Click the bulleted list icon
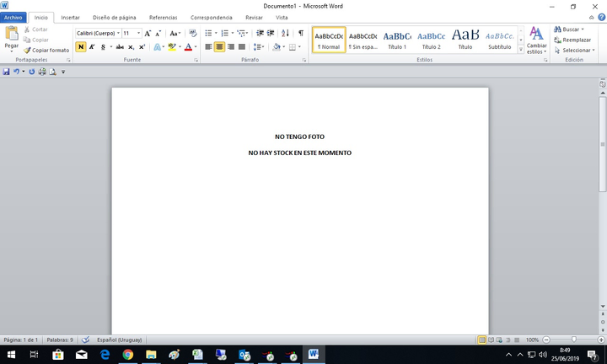The image size is (607, 364). [x=210, y=33]
